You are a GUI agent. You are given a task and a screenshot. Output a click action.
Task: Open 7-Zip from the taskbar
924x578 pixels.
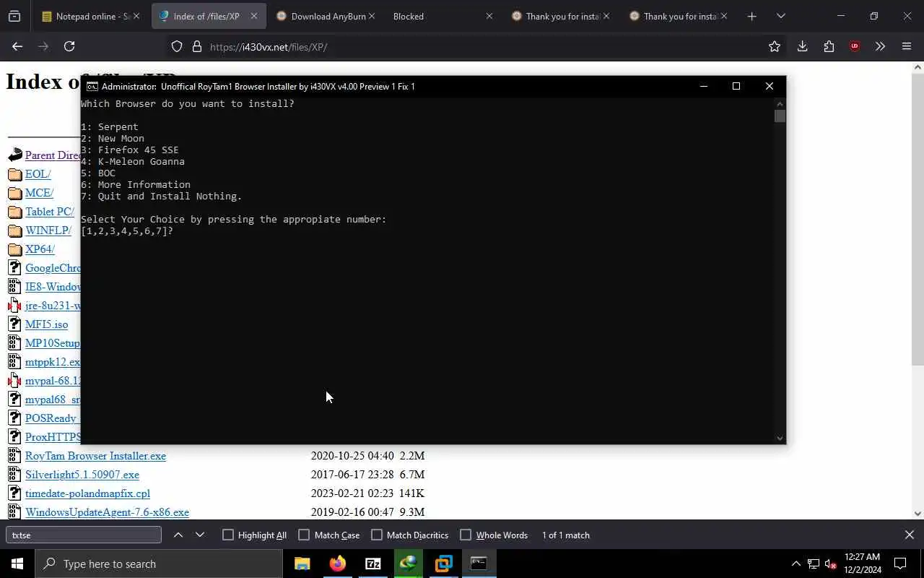coord(372,564)
